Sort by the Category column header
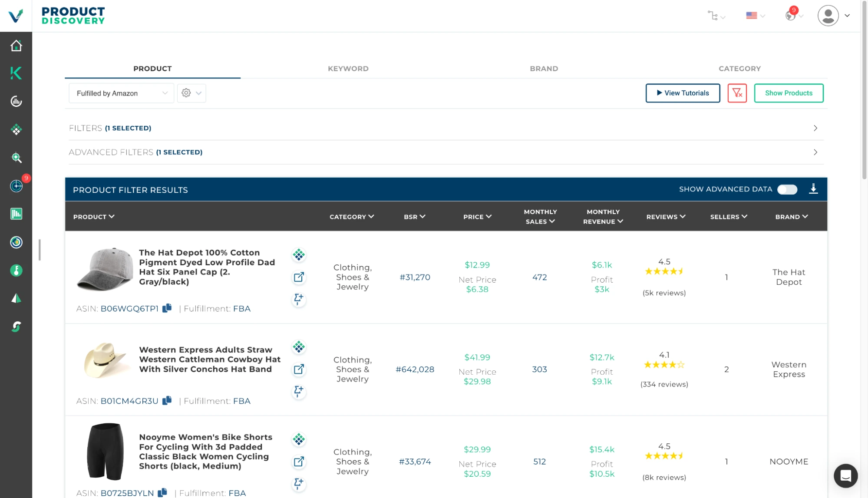The width and height of the screenshot is (868, 498). [352, 217]
